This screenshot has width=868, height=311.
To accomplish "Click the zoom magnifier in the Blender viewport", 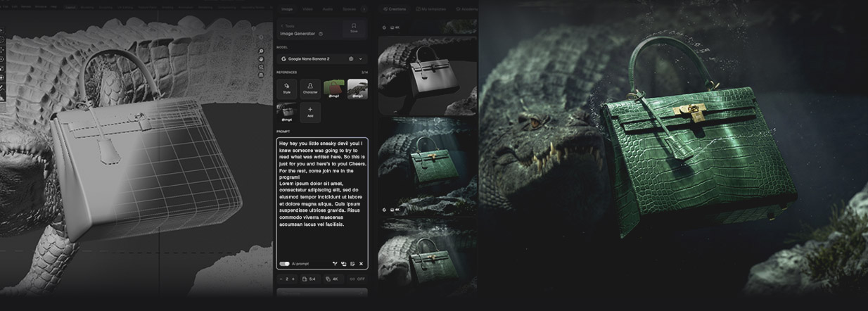I will (x=262, y=51).
